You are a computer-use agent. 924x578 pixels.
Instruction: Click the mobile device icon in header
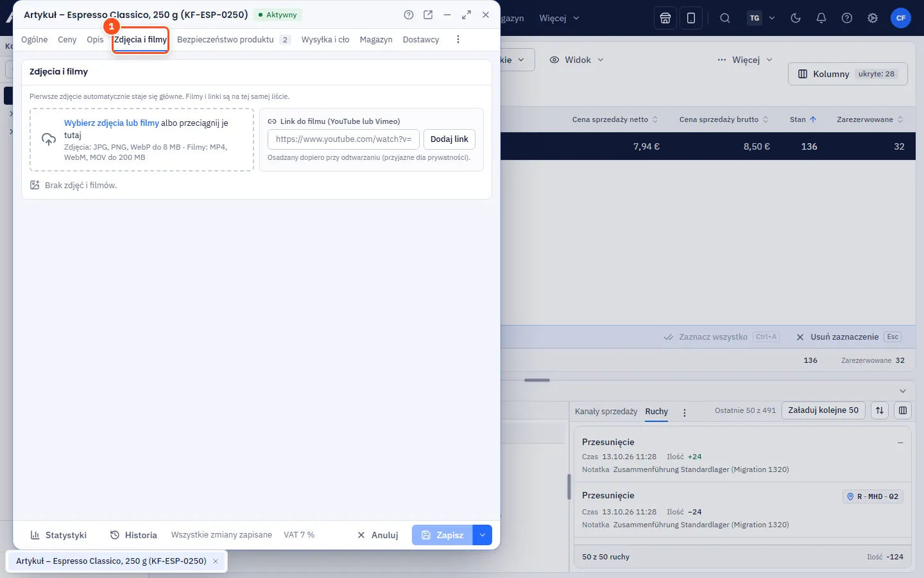click(x=691, y=18)
